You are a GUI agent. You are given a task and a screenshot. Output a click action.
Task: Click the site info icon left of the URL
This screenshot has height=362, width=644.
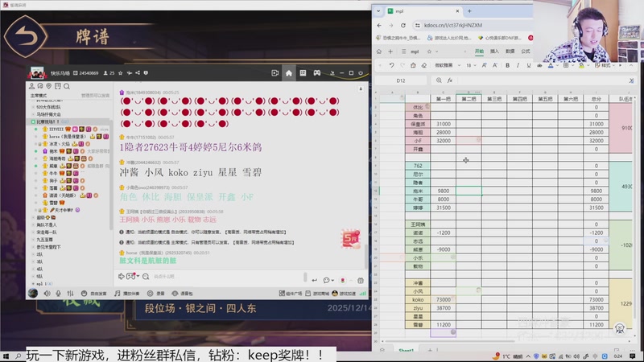click(418, 26)
